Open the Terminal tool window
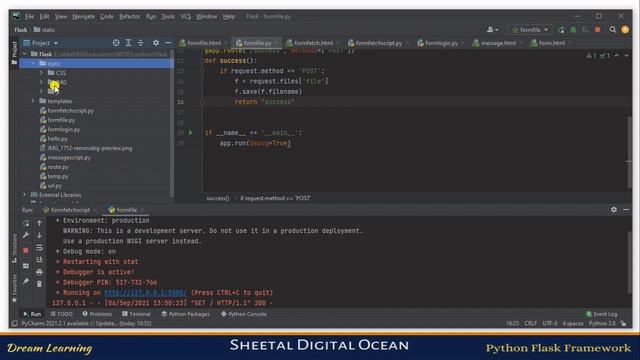Screen dimensions: 640x360 coord(136,314)
